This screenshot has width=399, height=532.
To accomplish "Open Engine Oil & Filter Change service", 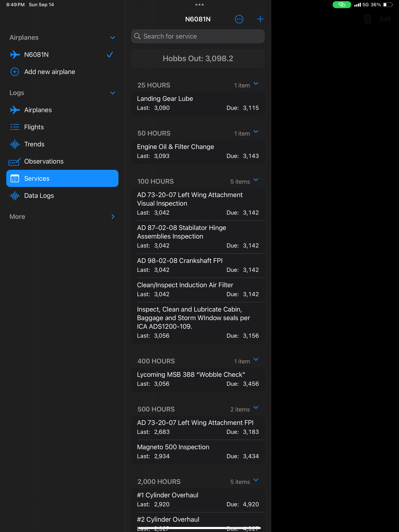I will tap(198, 151).
